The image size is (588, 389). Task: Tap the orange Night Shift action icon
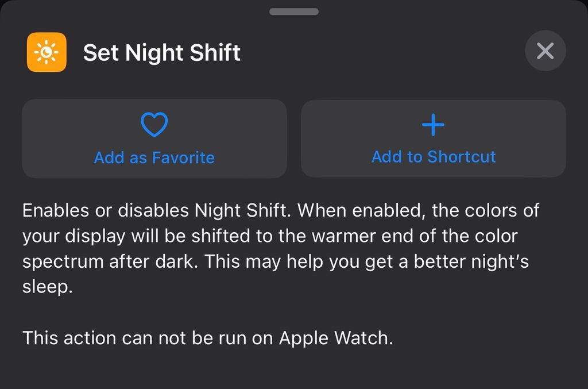[47, 52]
